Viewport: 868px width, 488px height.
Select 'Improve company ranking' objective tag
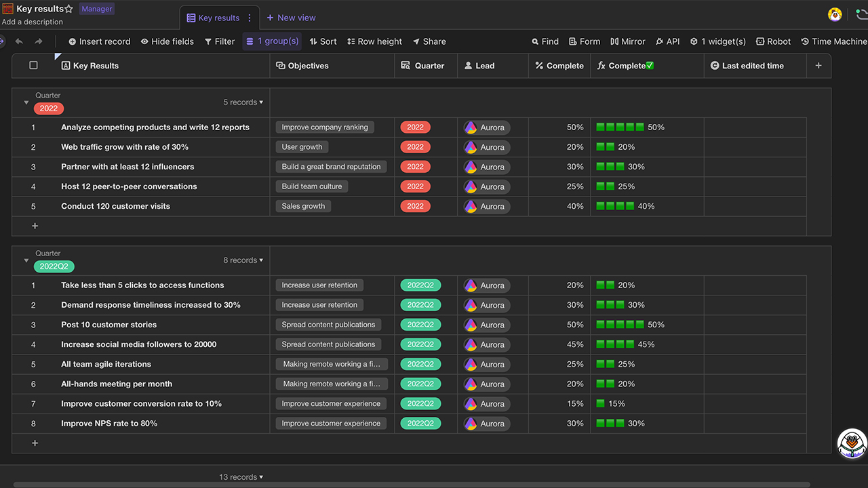click(x=325, y=127)
